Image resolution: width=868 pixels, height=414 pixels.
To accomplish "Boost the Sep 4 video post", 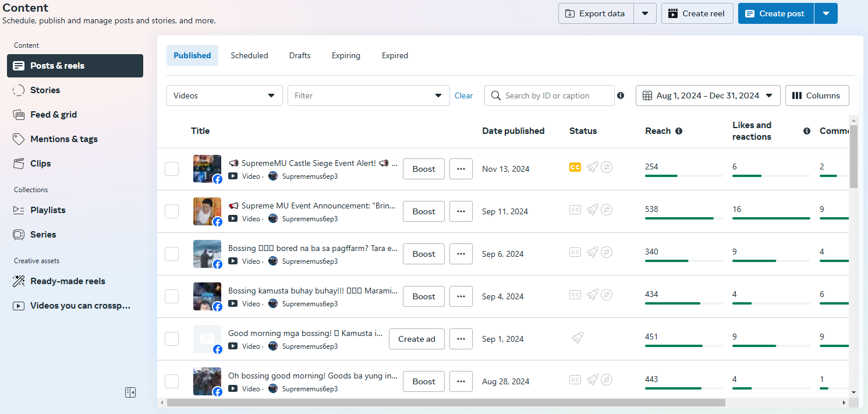I will pyautogui.click(x=424, y=296).
